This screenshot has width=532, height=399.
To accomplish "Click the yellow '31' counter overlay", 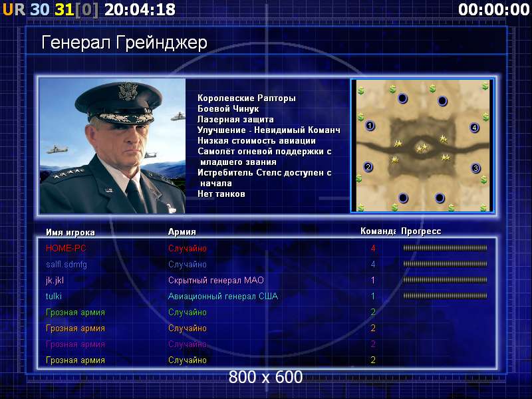I will point(65,9).
